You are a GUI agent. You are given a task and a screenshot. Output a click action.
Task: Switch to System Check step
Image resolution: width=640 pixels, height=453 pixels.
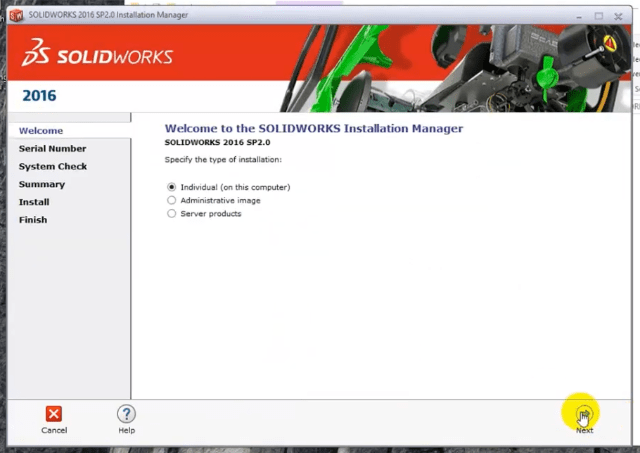pos(53,167)
